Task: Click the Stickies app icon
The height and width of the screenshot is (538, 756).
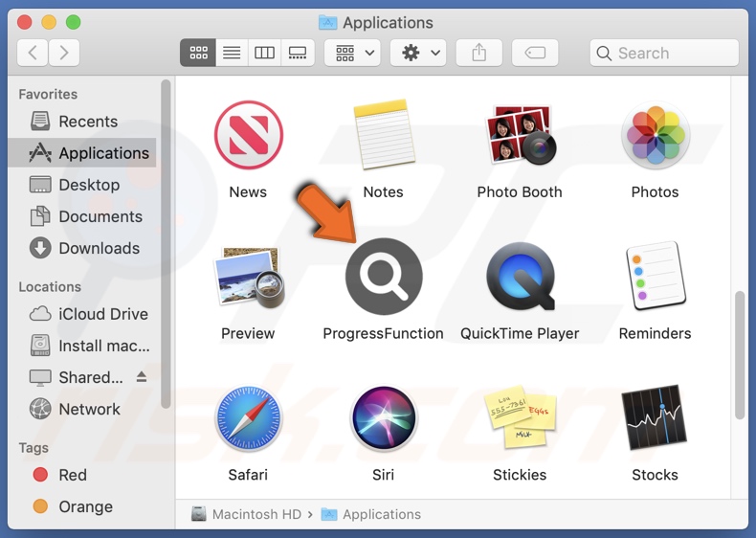Action: 521,416
